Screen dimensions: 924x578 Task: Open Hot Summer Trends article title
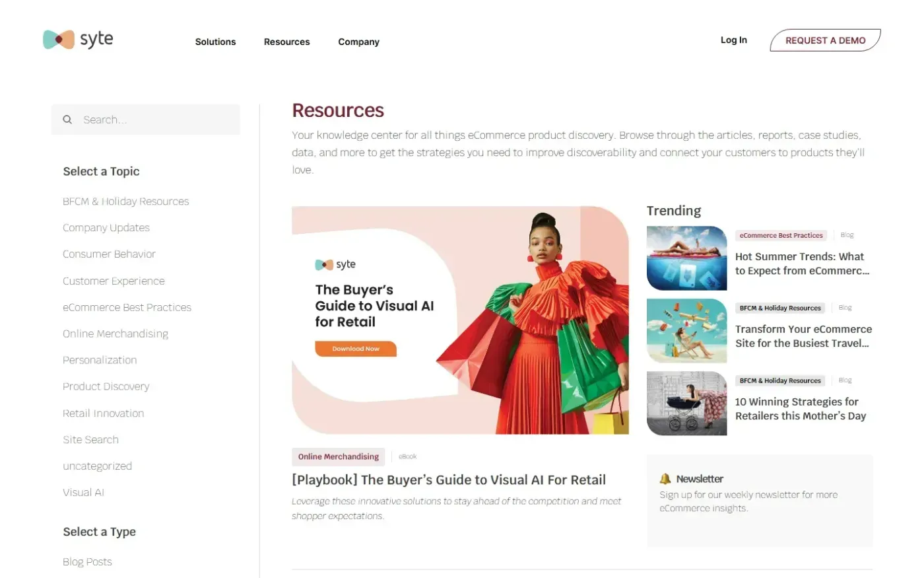tap(802, 264)
